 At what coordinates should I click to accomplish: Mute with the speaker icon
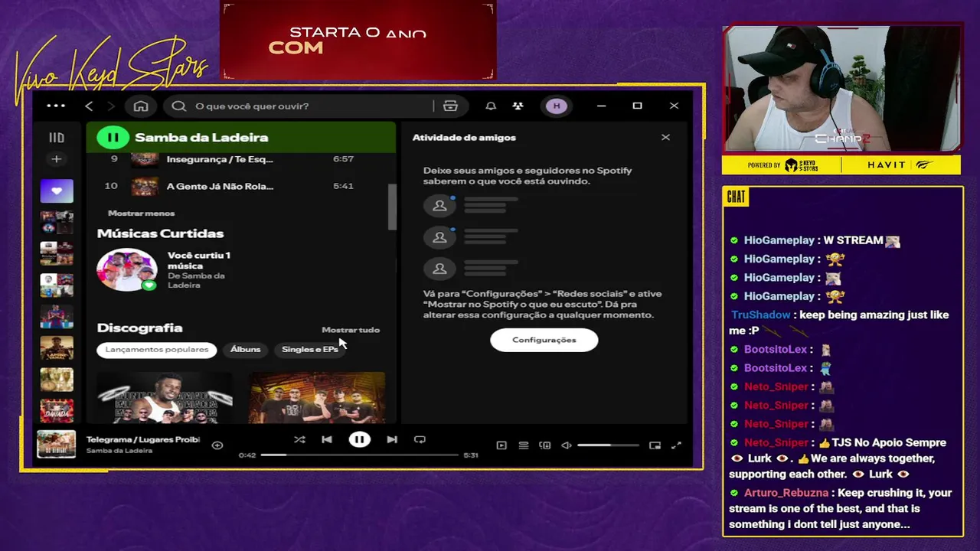(x=567, y=445)
